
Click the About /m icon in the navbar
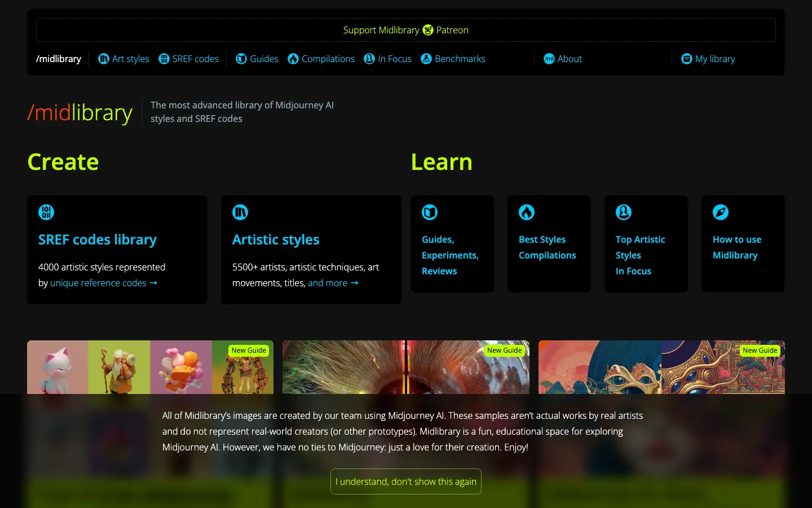pyautogui.click(x=549, y=59)
